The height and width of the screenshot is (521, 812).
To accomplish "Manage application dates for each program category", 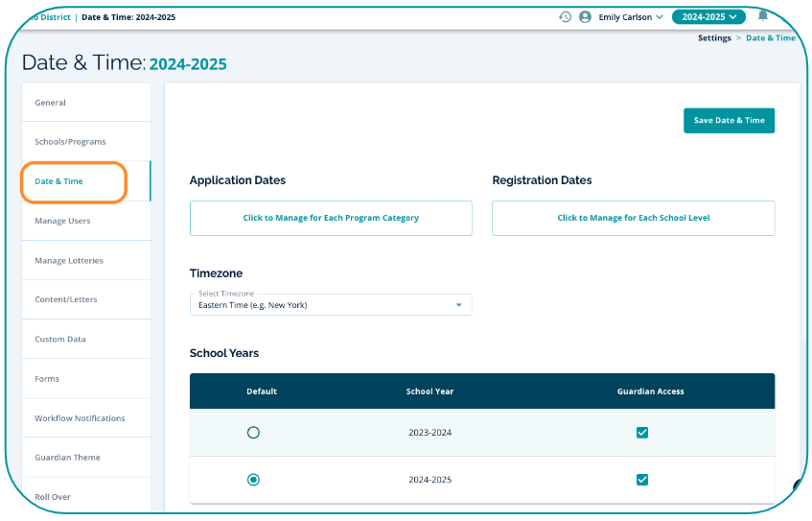I will click(x=331, y=218).
